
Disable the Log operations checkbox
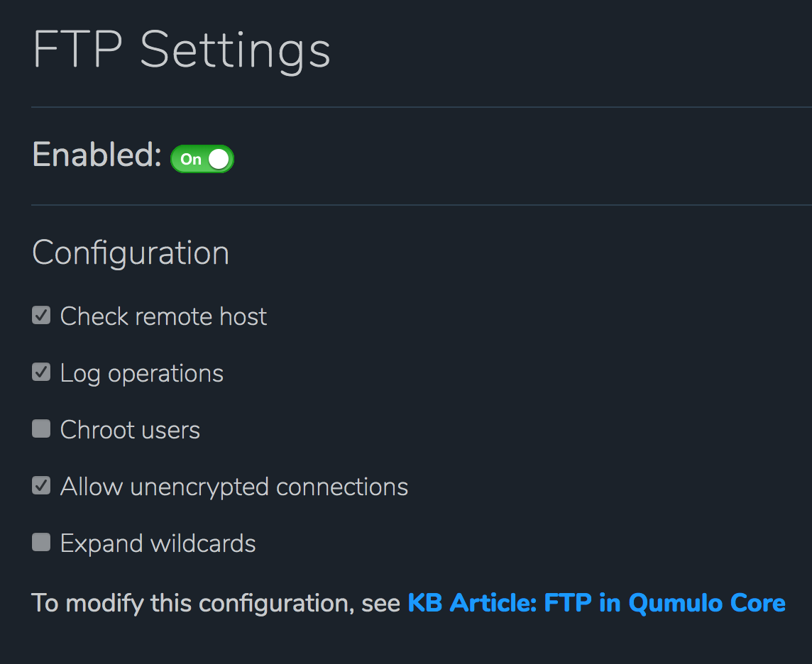click(41, 372)
